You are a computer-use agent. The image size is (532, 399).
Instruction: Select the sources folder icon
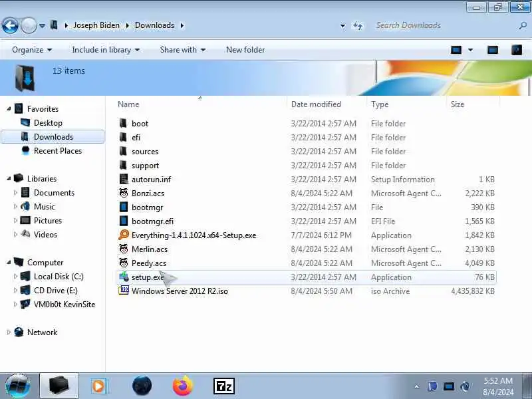[124, 151]
